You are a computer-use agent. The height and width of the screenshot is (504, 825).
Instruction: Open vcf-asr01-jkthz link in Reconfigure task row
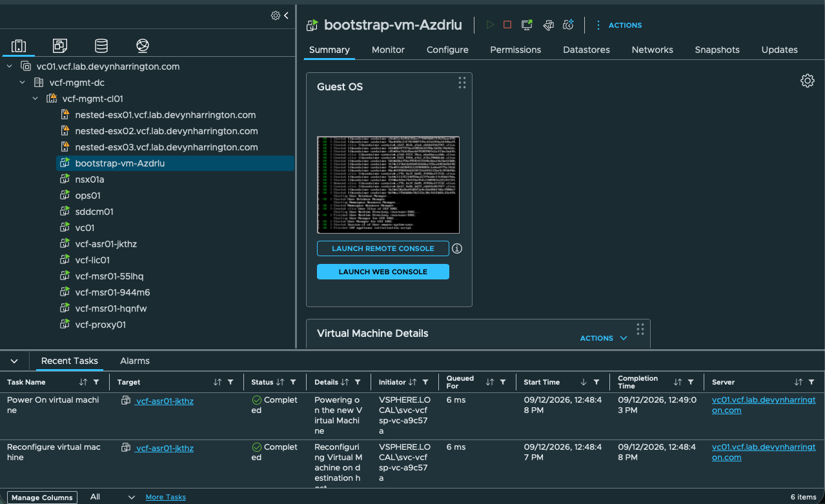pos(165,448)
